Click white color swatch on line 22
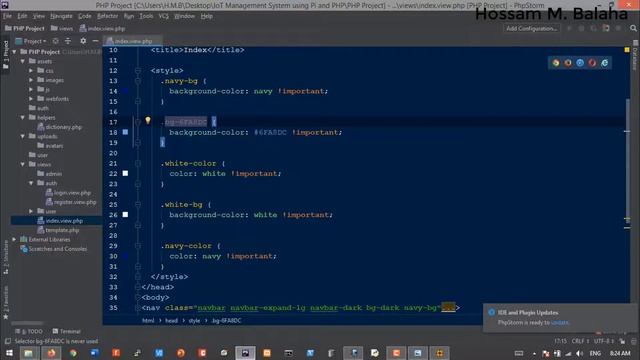This screenshot has height=360, width=640. point(125,173)
